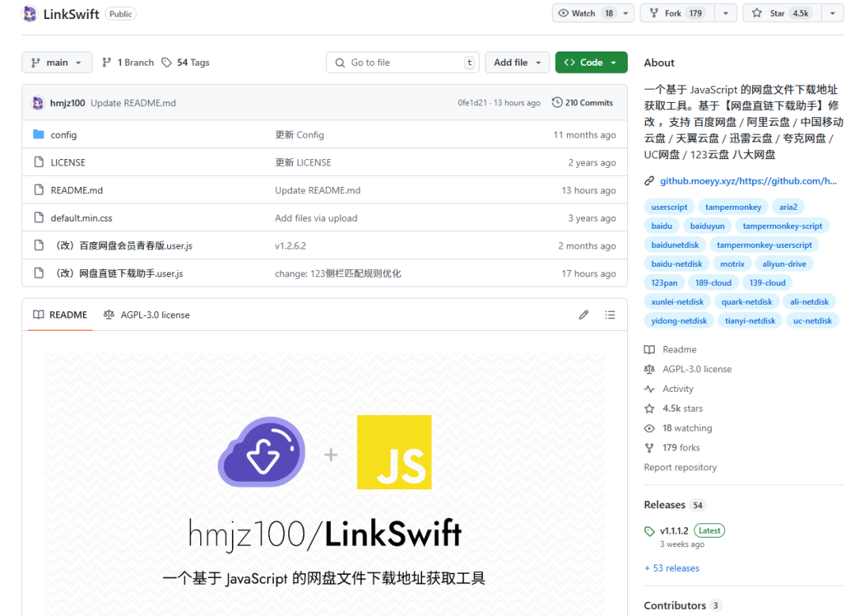Image resolution: width=855 pixels, height=616 pixels.
Task: Click the 'Update README.md' commit message in header
Action: coord(133,102)
